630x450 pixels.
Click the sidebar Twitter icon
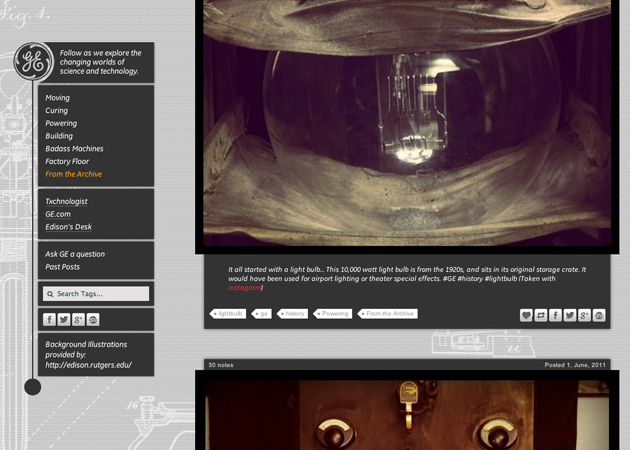click(x=64, y=320)
